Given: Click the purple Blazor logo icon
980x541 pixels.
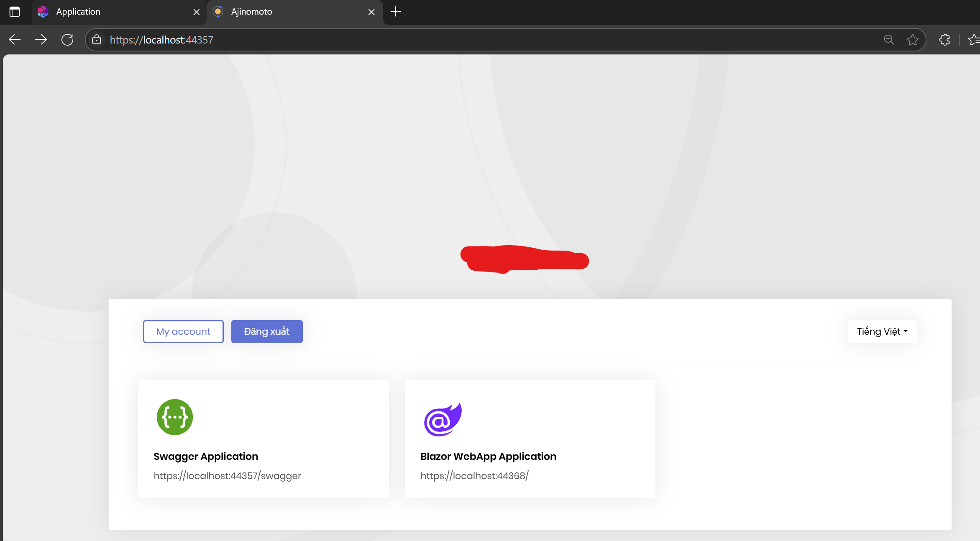Looking at the screenshot, I should coord(443,419).
